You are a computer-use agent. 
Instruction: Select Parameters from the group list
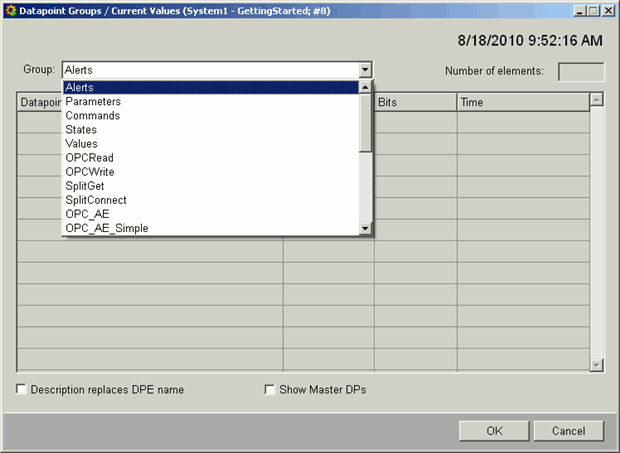click(93, 102)
